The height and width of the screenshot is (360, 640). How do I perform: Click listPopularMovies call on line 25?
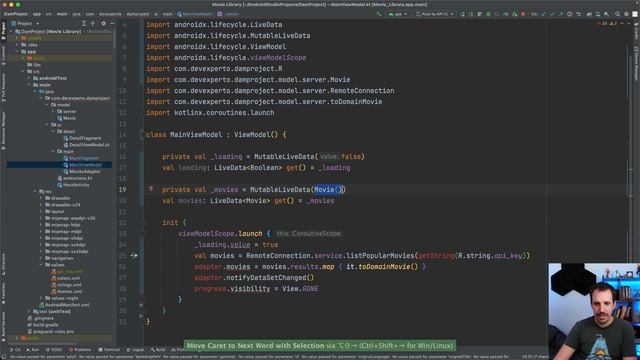380,256
